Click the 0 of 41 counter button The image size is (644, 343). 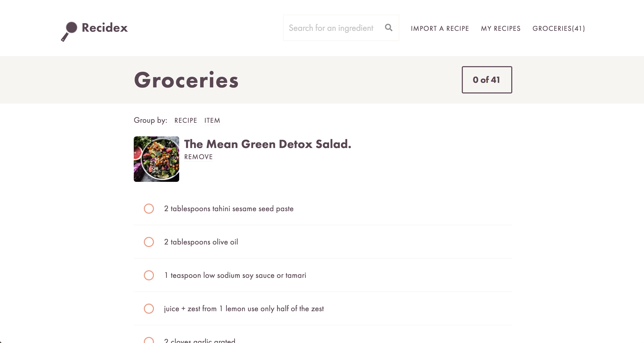coord(487,80)
